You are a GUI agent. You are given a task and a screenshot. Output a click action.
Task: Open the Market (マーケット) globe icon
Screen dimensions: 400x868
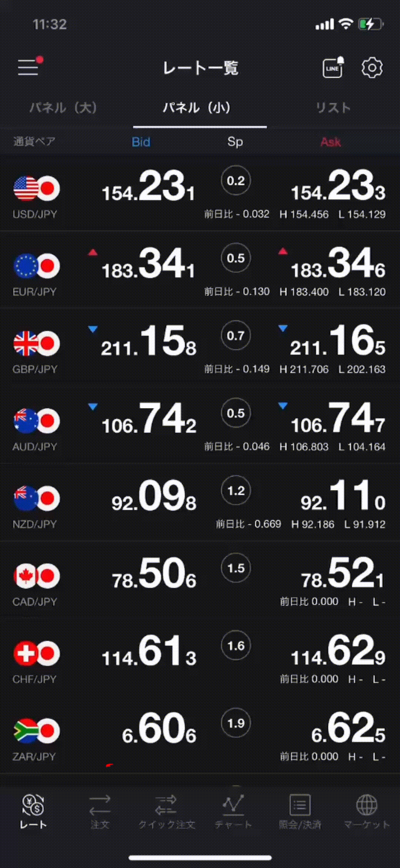pyautogui.click(x=367, y=811)
